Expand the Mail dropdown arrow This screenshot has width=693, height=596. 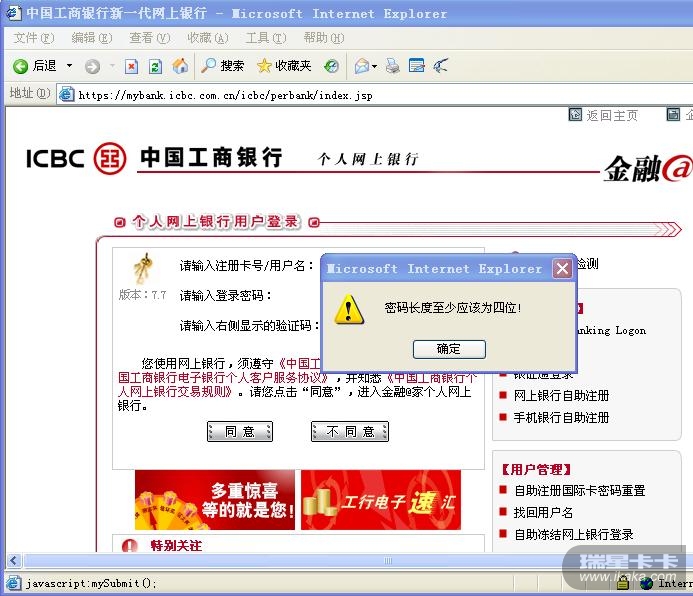(374, 66)
